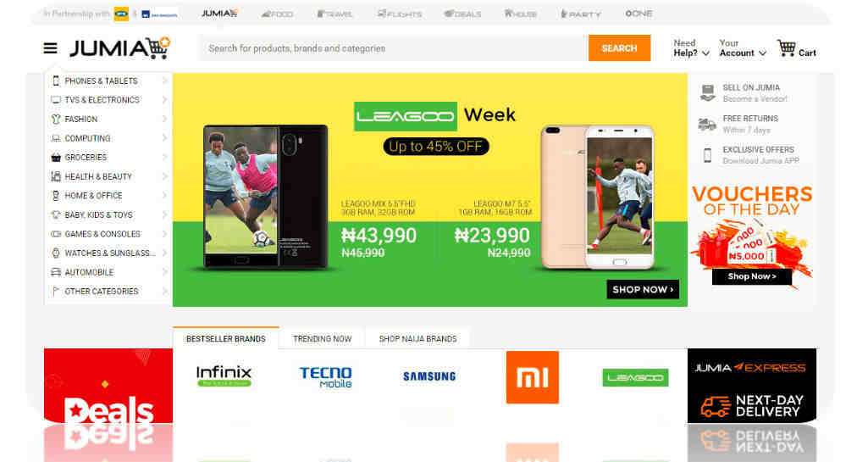Viewport: 868px width, 462px height.
Task: Expand the Need Help dropdown
Action: (x=691, y=48)
